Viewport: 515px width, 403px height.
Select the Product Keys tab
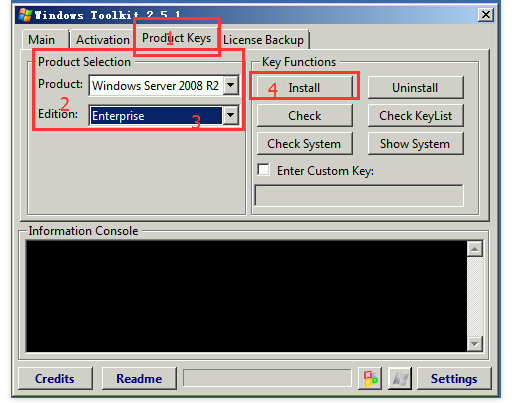click(x=176, y=38)
